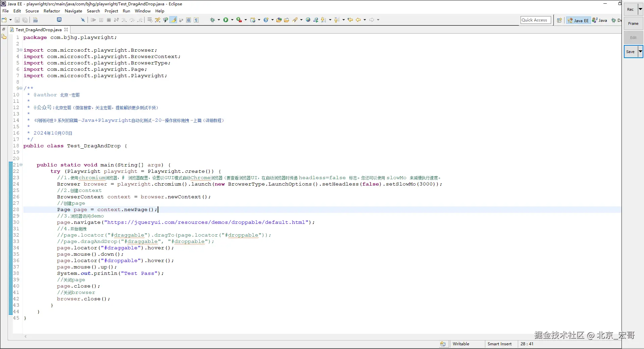Viewport: 644px width, 349px height.
Task: Open the Debug configurations dropdown arrow
Action: pos(219,20)
